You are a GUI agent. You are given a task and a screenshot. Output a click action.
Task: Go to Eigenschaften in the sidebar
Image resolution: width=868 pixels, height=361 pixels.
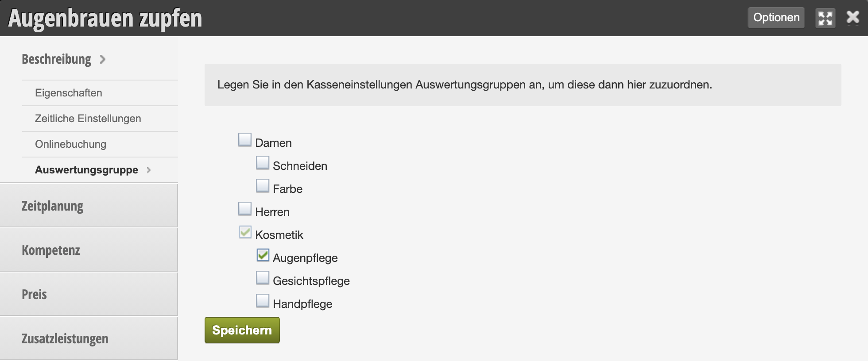point(100,93)
